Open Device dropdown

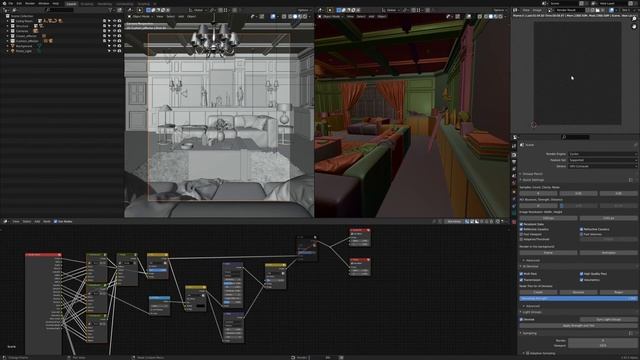pyautogui.click(x=602, y=166)
